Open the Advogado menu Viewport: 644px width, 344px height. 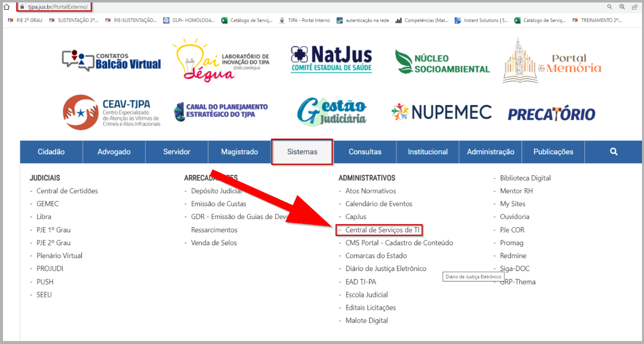point(114,152)
